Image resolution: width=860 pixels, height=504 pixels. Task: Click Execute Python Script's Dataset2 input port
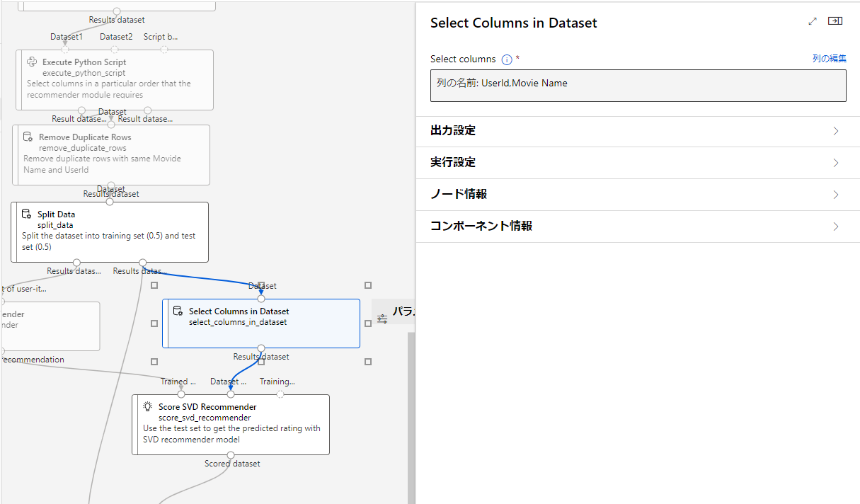[x=115, y=50]
